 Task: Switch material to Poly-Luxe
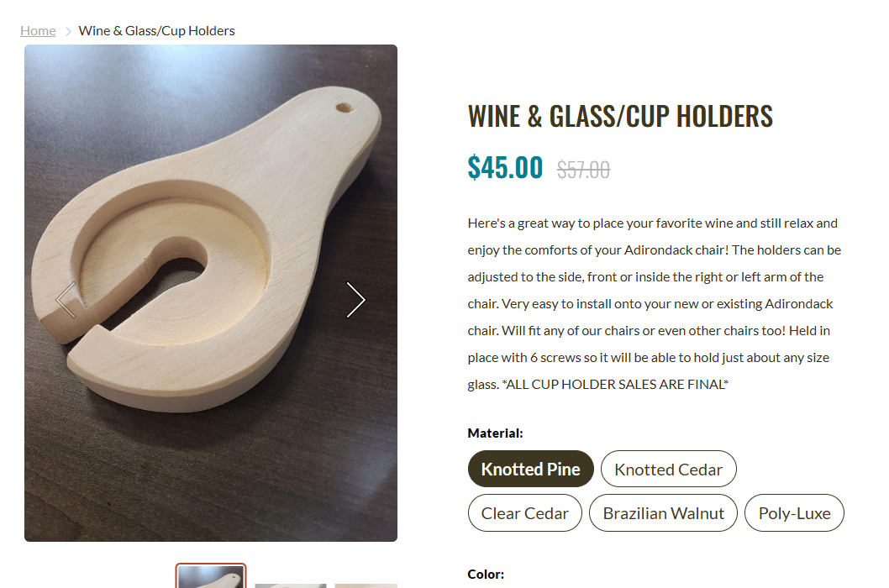click(x=794, y=513)
